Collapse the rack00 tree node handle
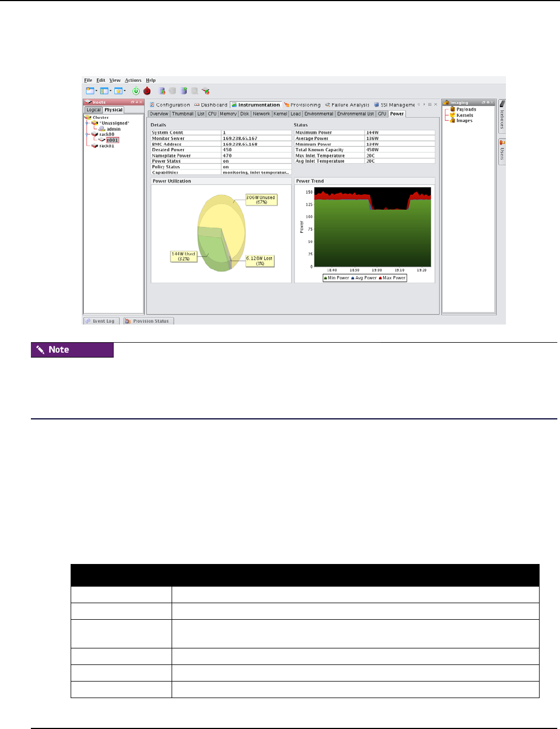This screenshot has width=560, height=729. 87,134
